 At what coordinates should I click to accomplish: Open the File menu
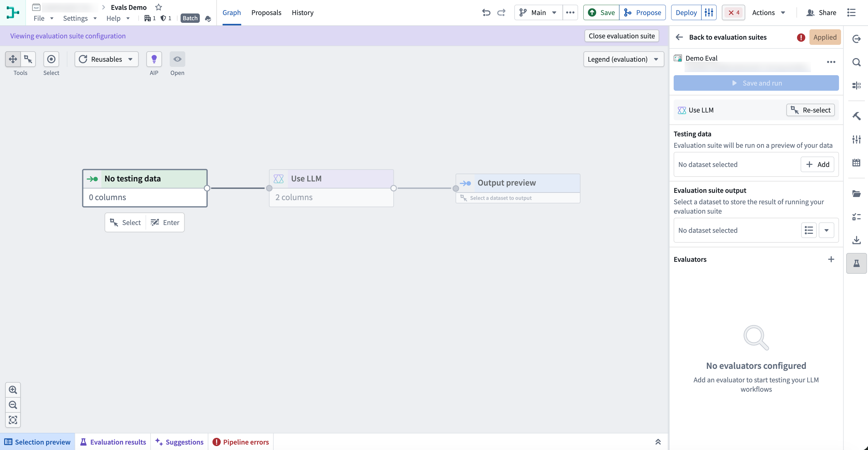(44, 18)
